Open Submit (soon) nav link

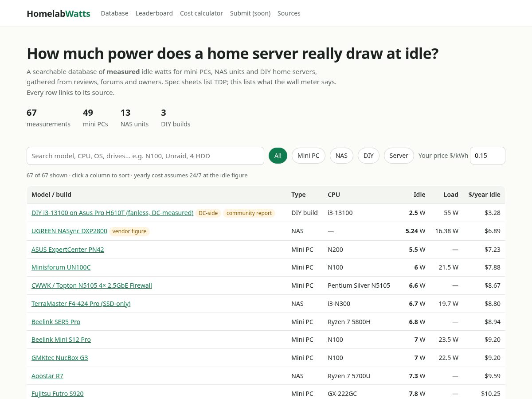coord(250,13)
